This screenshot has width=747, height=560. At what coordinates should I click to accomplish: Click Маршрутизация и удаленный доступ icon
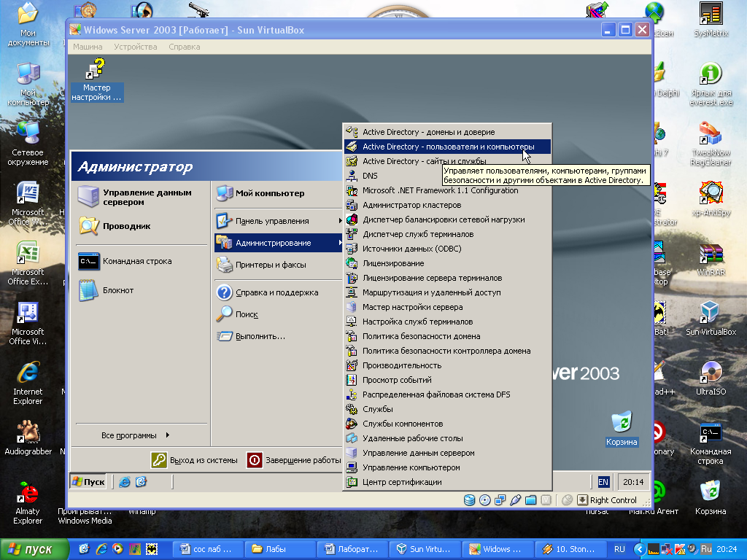click(x=352, y=292)
